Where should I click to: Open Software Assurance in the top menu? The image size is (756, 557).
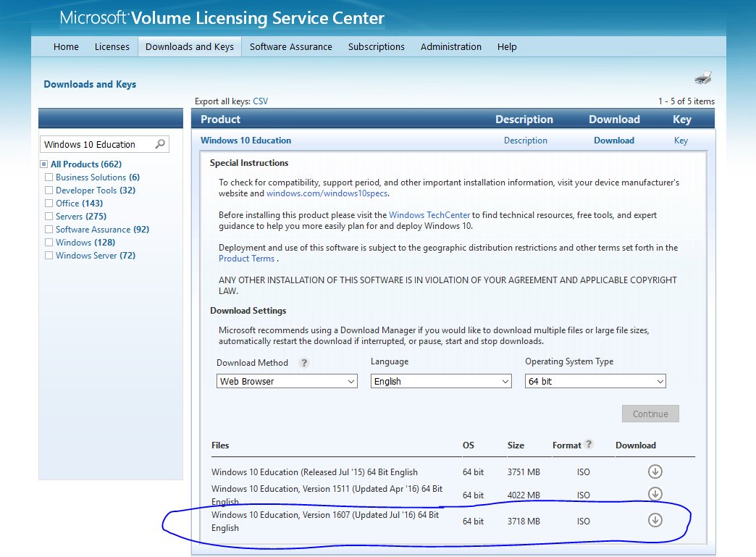(290, 47)
